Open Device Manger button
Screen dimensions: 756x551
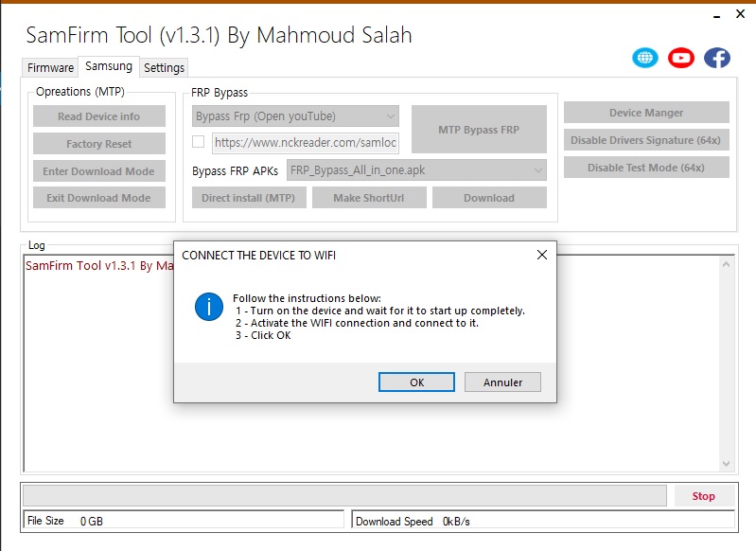coord(646,113)
